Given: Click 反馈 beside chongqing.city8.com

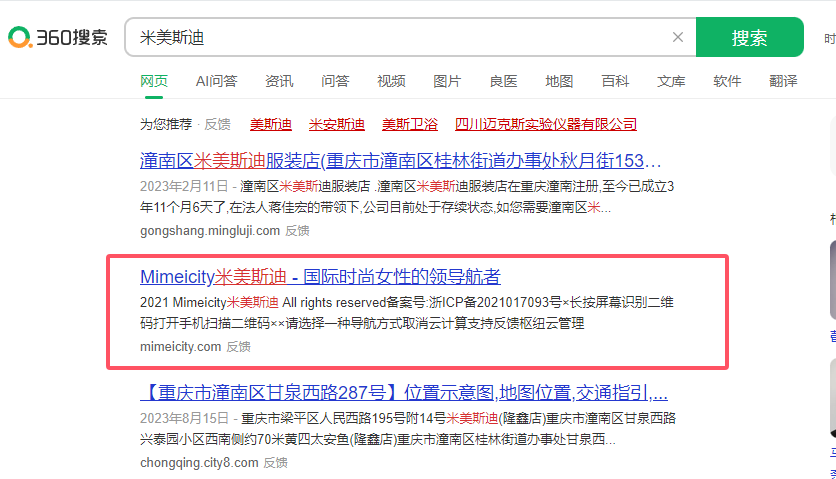Looking at the screenshot, I should tap(276, 462).
